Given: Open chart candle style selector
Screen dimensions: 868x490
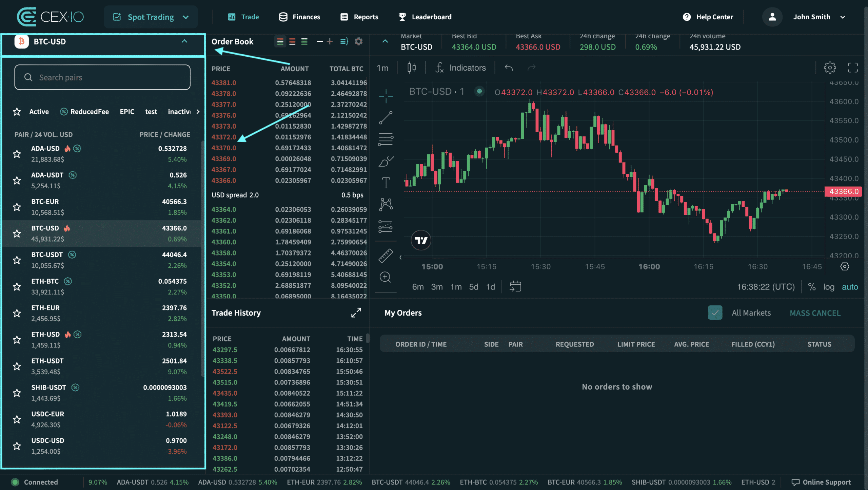Looking at the screenshot, I should [412, 68].
